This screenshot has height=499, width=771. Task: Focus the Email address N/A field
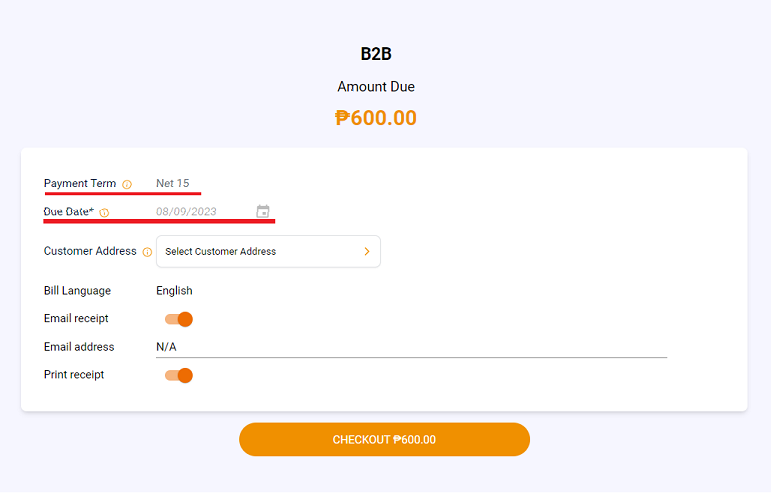[412, 347]
